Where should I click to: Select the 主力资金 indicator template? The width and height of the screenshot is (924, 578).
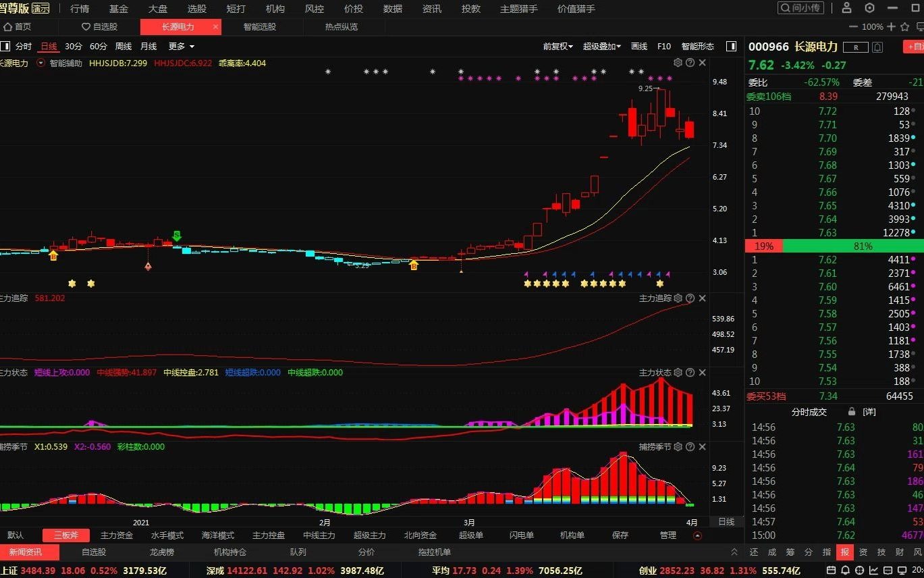tap(117, 535)
